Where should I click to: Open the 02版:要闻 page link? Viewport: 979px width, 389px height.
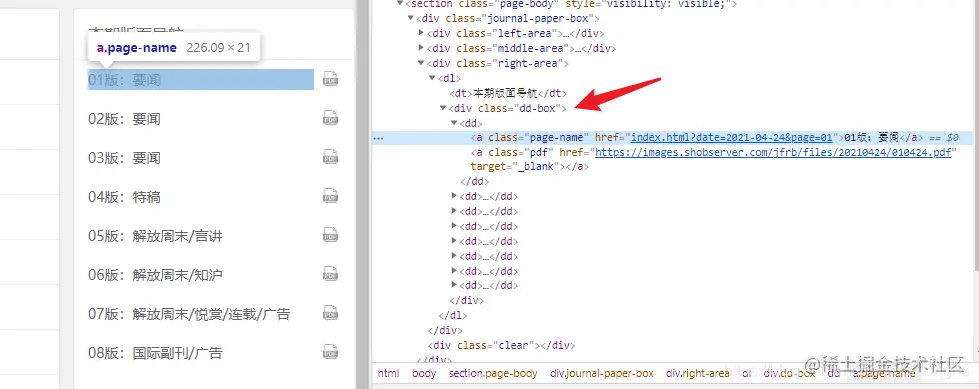pyautogui.click(x=124, y=119)
